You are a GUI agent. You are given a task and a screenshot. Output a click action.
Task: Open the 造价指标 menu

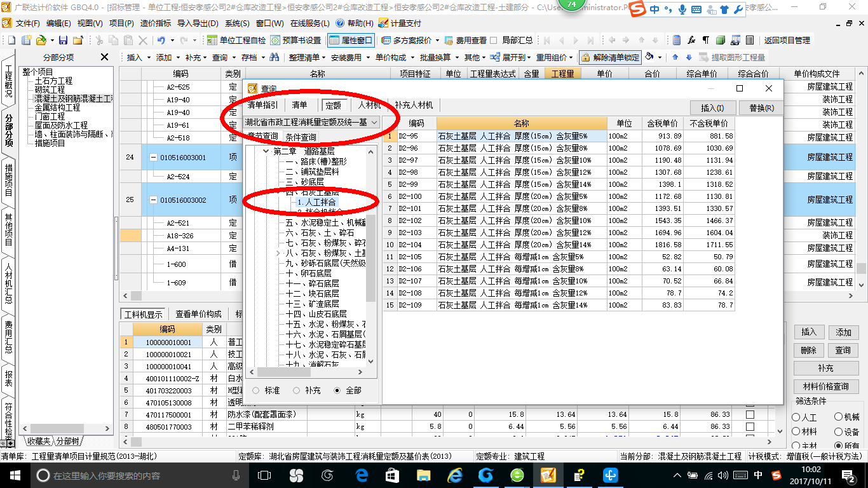[155, 23]
